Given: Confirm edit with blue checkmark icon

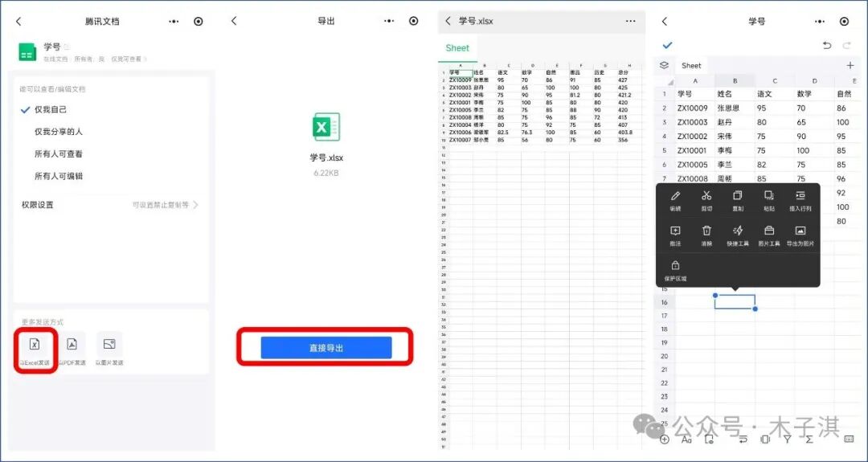Looking at the screenshot, I should point(668,45).
